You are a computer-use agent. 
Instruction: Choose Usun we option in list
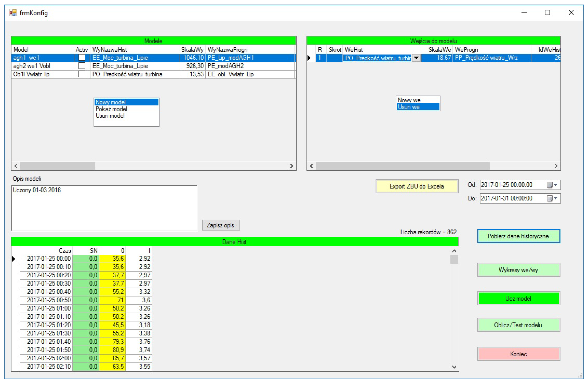point(409,107)
